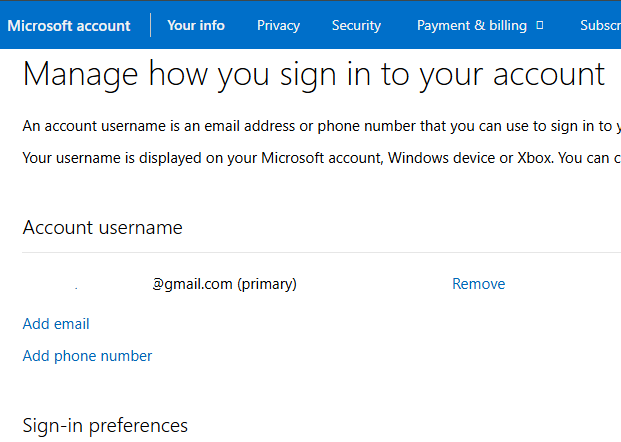Click the 'Sign-in preferences' heading
621x442 pixels.
105,426
